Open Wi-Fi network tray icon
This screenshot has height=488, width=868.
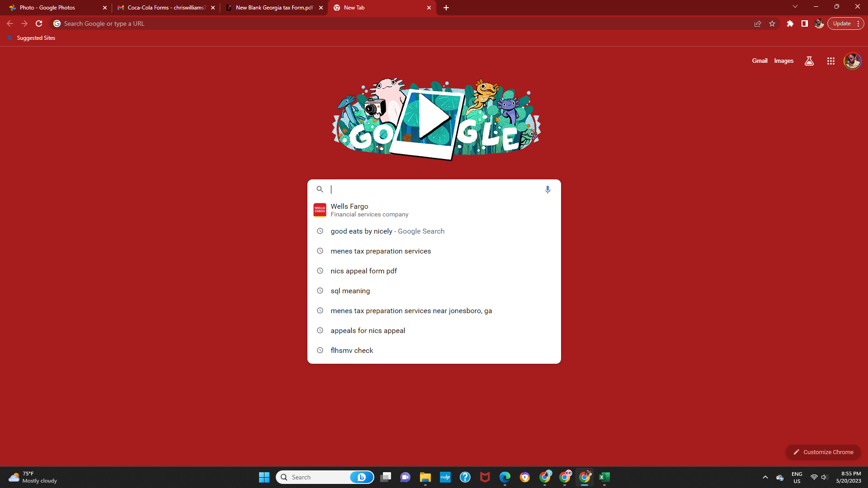click(x=814, y=477)
